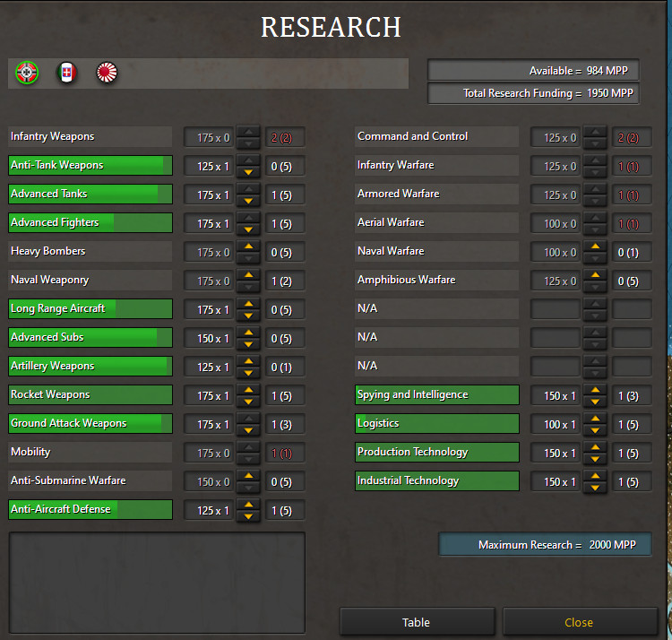Increase Logistics research with up arrow
Viewport: 672px width, 640px height.
click(x=595, y=419)
